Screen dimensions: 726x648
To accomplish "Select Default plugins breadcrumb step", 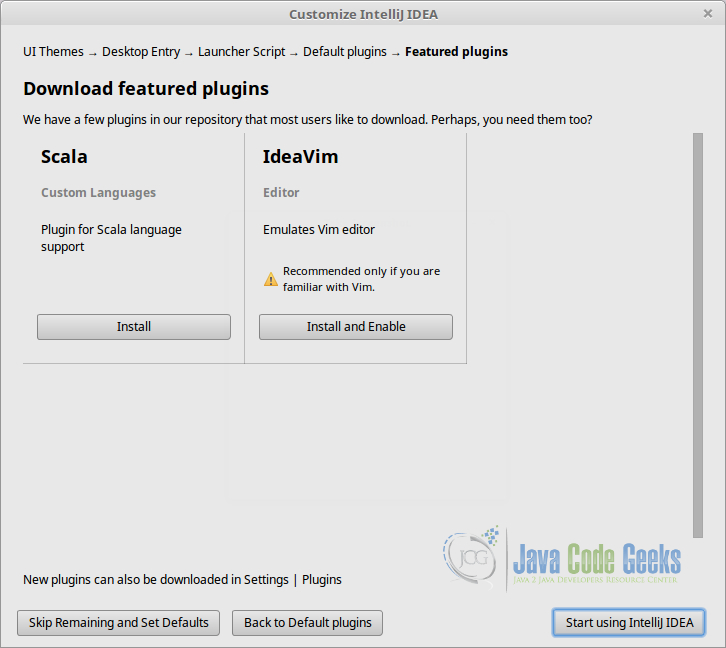I will 344,52.
